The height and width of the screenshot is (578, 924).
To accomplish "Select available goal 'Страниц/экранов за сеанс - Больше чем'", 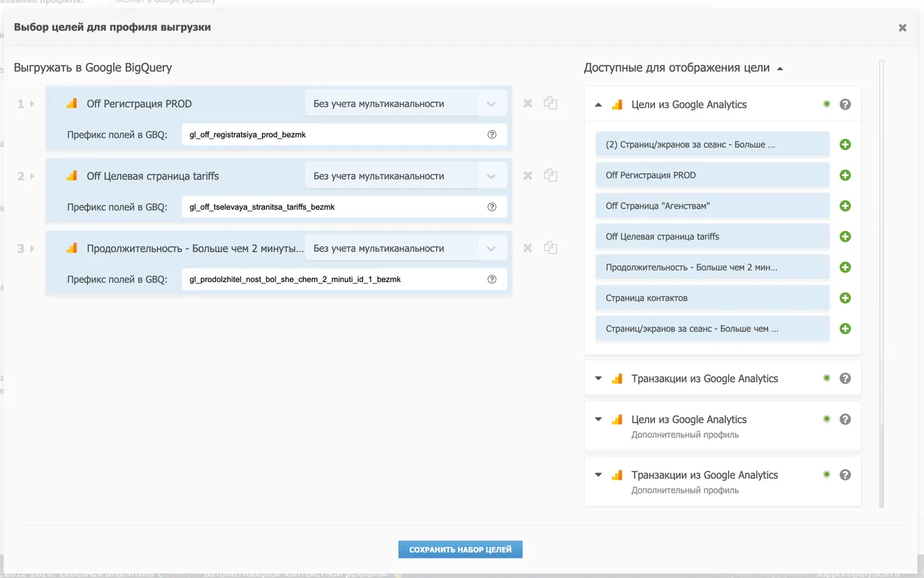I will point(713,328).
